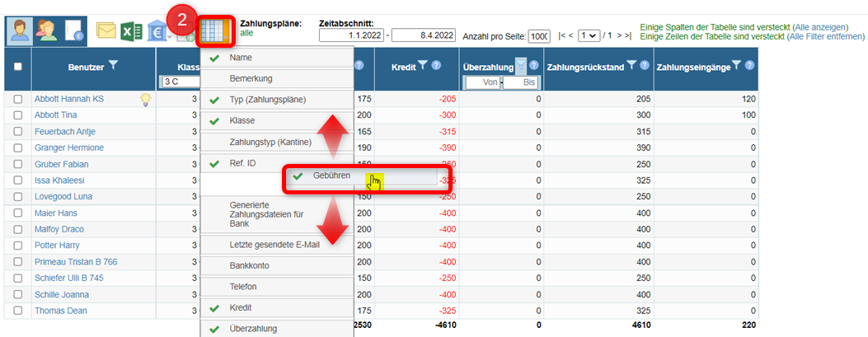The width and height of the screenshot is (868, 337).
Task: Toggle Überzahlung entry in column menu
Action: [x=277, y=329]
